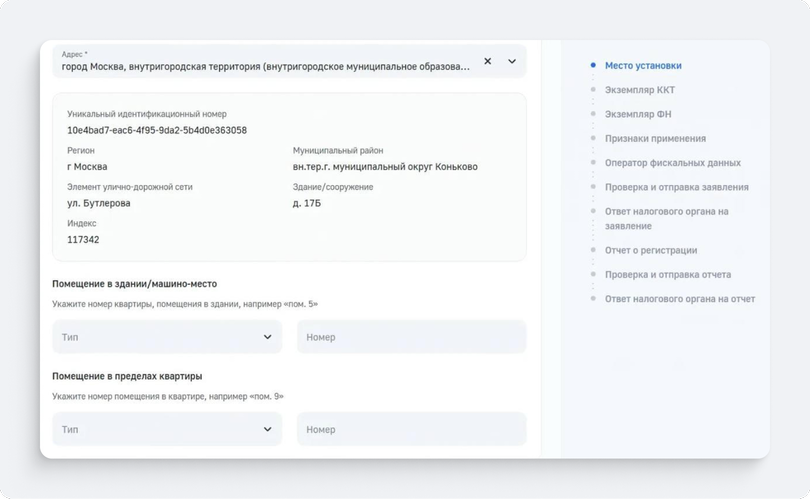
Task: Click the unique identifier number value
Action: pyautogui.click(x=157, y=130)
